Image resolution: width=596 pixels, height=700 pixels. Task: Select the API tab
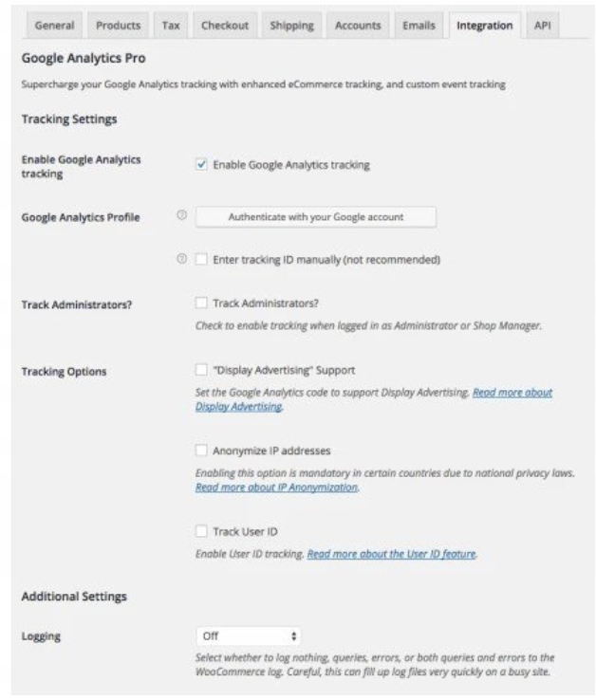point(542,26)
